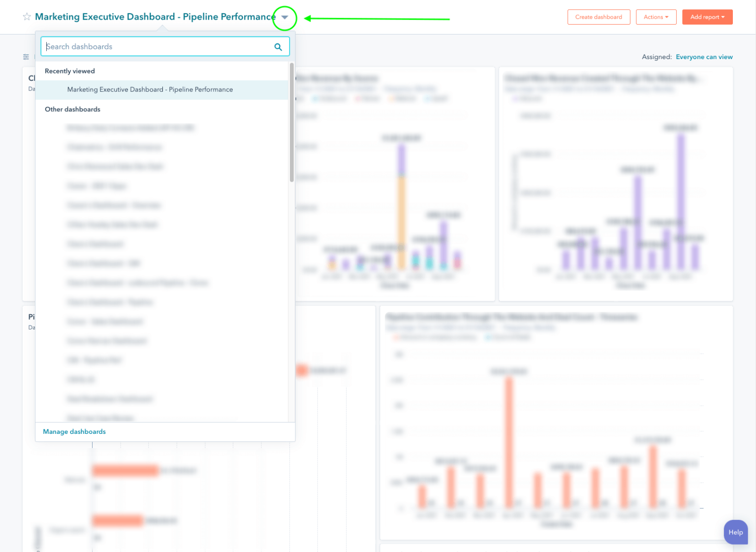The width and height of the screenshot is (756, 552).
Task: Open the Help widget in the bottom corner
Action: click(x=736, y=532)
